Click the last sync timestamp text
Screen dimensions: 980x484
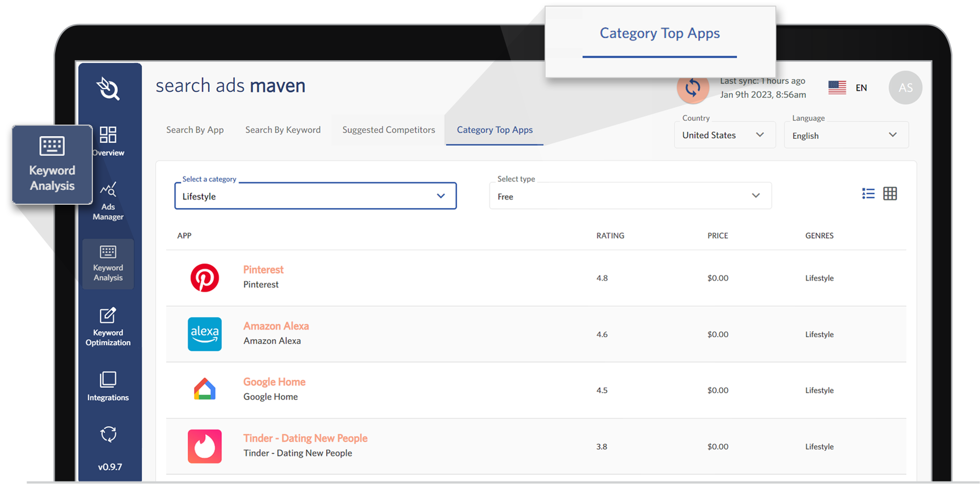tap(763, 88)
